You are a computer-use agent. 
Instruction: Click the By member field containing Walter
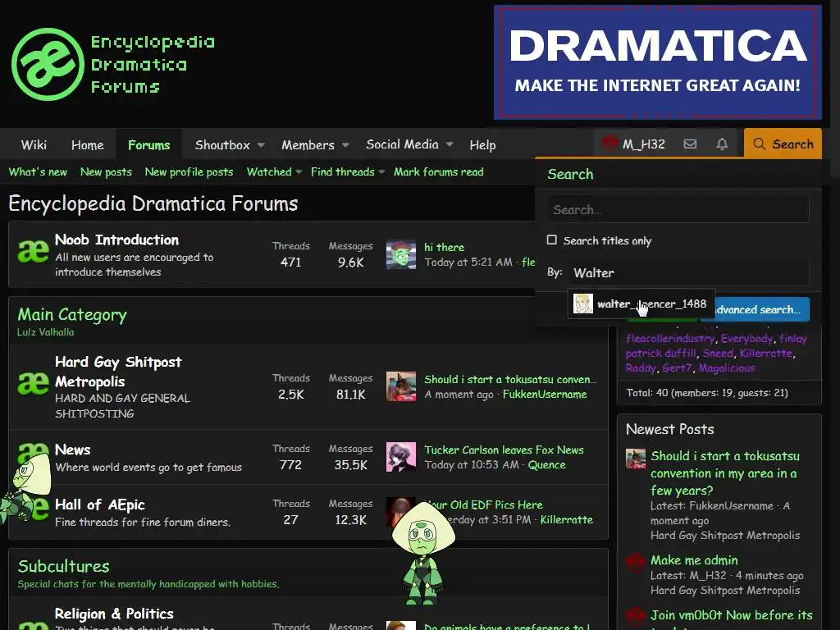[x=689, y=272]
